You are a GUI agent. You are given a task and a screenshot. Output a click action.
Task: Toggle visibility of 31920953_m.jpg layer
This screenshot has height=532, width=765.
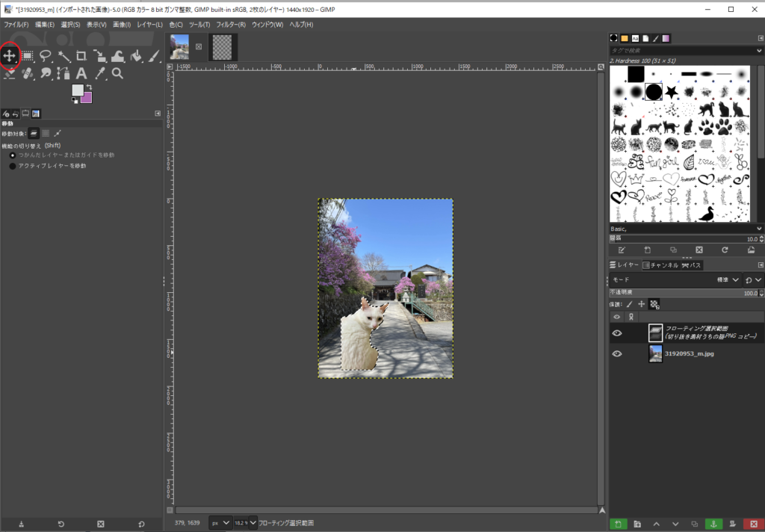(617, 354)
